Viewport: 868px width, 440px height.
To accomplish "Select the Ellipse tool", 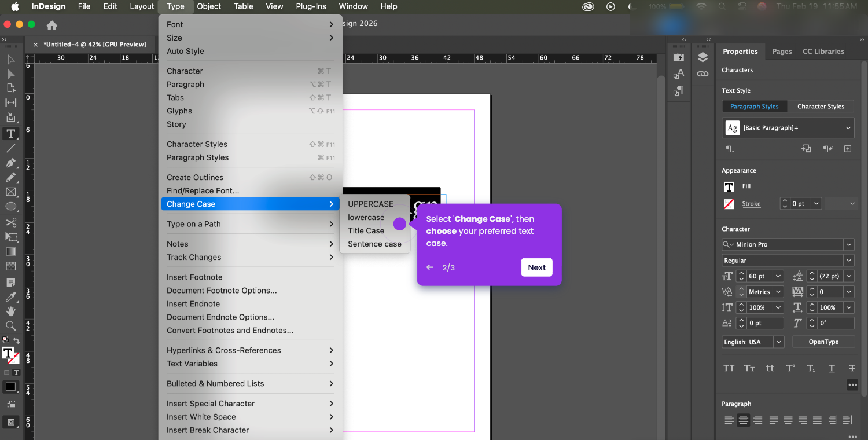I will pos(10,206).
